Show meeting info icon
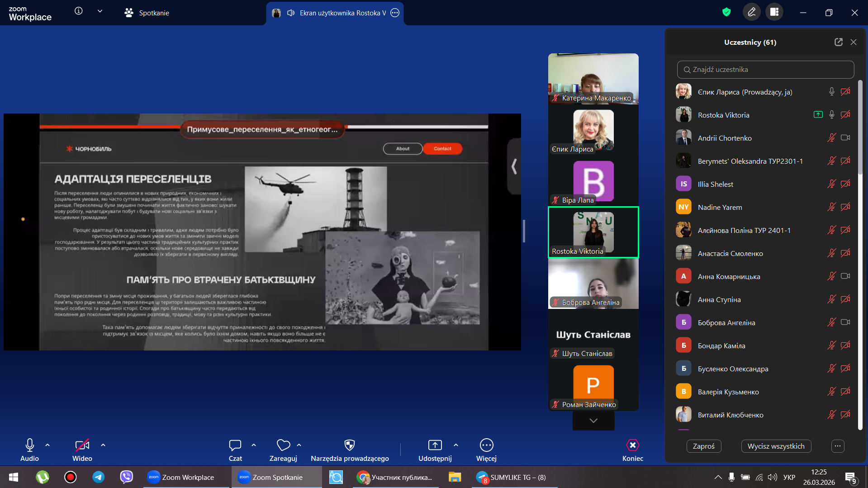Image resolution: width=868 pixels, height=488 pixels. (79, 11)
